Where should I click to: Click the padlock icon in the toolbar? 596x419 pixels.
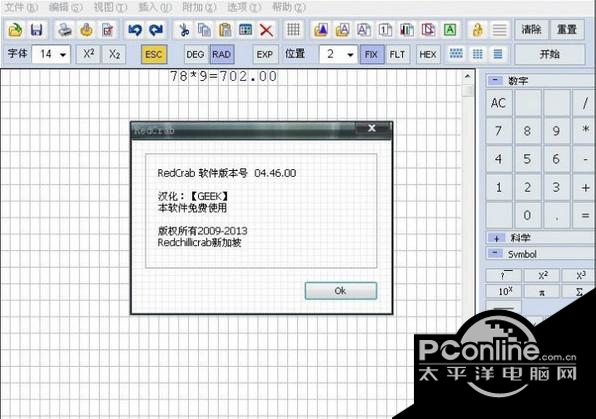pyautogui.click(x=477, y=30)
